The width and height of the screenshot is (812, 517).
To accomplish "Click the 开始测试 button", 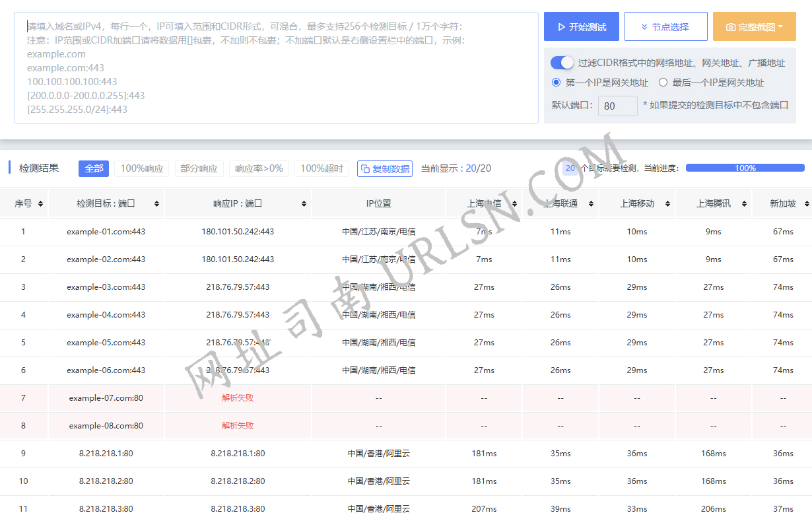I will pyautogui.click(x=581, y=26).
